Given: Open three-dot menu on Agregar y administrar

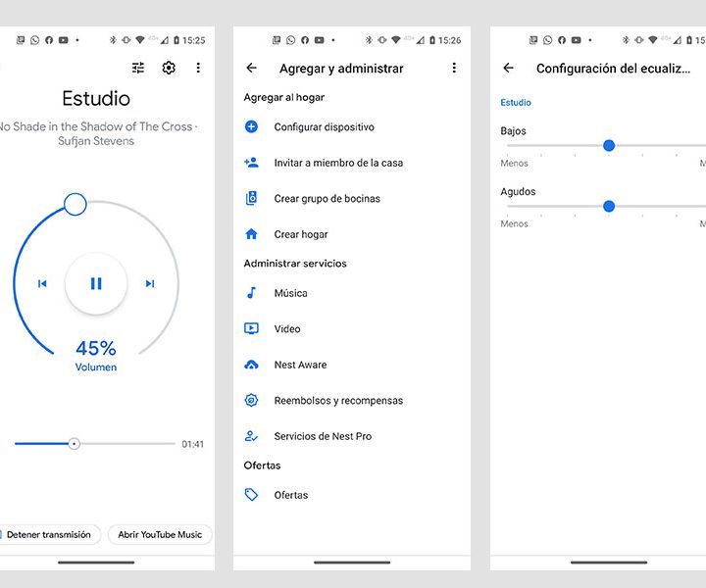Looking at the screenshot, I should 454,68.
